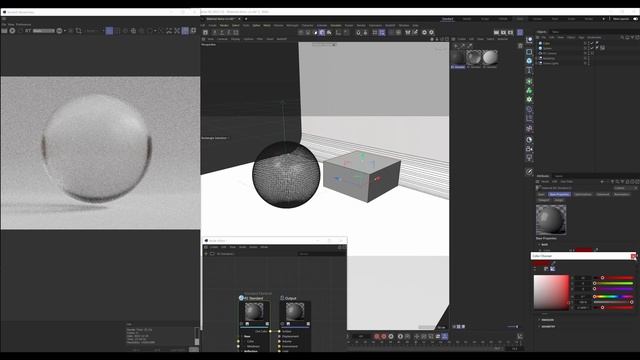Expand the Geometry group in attributes

pos(539,327)
